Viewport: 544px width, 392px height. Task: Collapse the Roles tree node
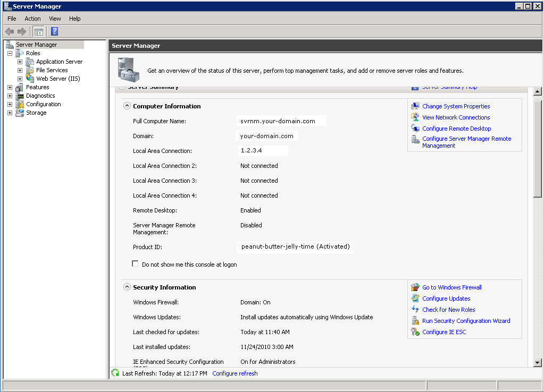coord(10,53)
